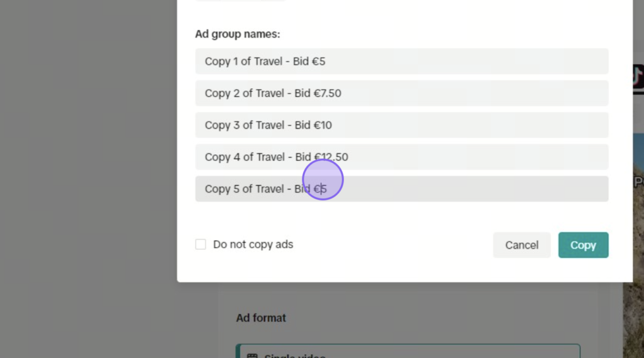Place cursor on '€7.50' in Copy 2 name
Image resolution: width=644 pixels, height=358 pixels.
(x=327, y=93)
